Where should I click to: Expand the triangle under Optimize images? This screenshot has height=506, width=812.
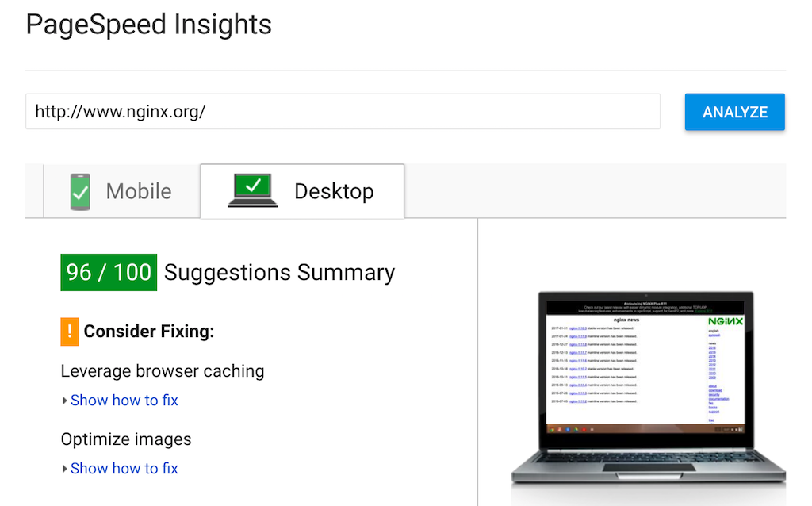[65, 469]
